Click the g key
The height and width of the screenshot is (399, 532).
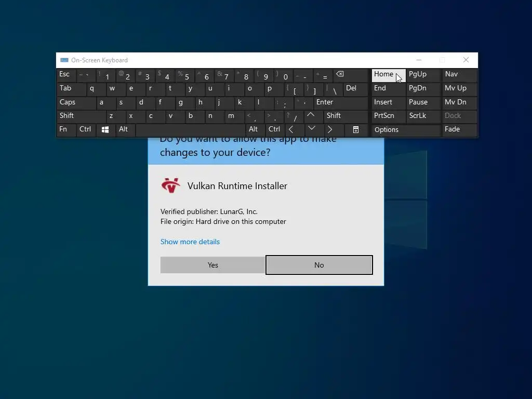click(184, 102)
